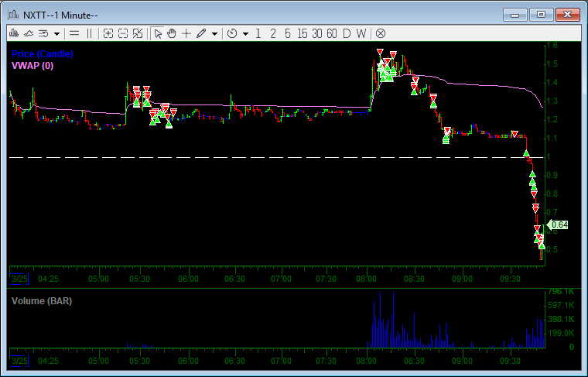Click the line study indicator icon
Screen dimensions: 588x377
[29, 34]
